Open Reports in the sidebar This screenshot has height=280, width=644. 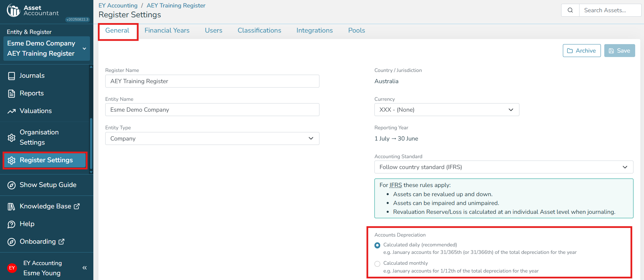(44, 93)
